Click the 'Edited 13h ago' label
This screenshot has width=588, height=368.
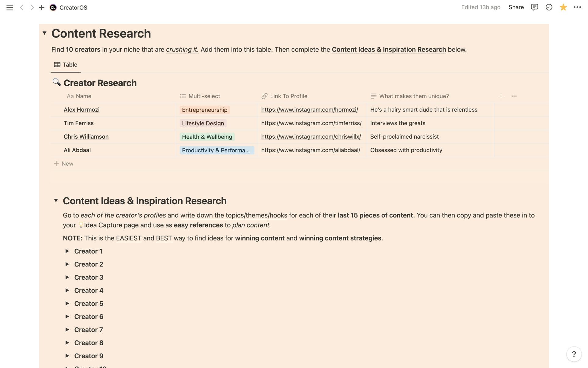click(x=481, y=7)
